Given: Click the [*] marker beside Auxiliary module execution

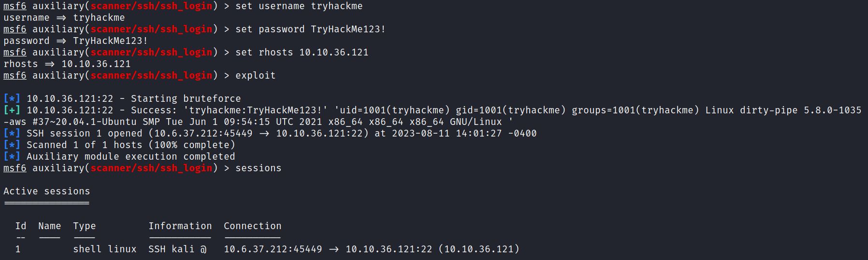Looking at the screenshot, I should (x=12, y=157).
